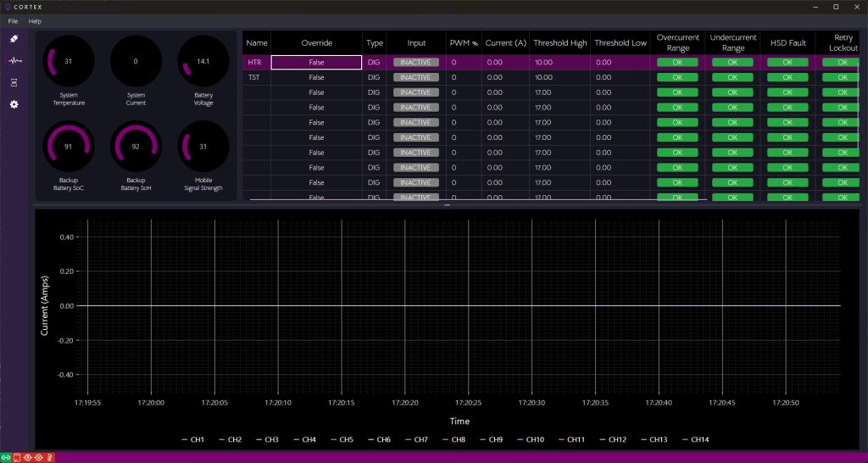868x463 pixels.
Task: Select the bracketed variables icon in sidebar
Action: point(14,82)
